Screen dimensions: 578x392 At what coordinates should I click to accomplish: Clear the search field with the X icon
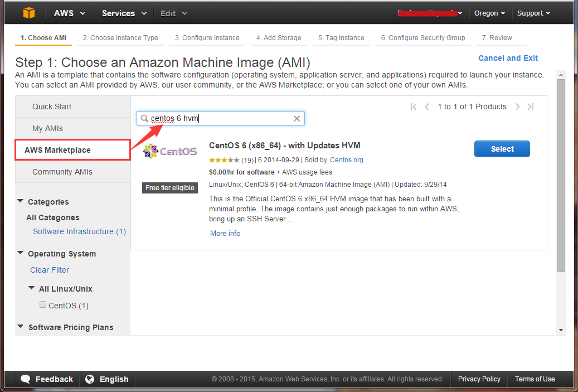coord(297,118)
